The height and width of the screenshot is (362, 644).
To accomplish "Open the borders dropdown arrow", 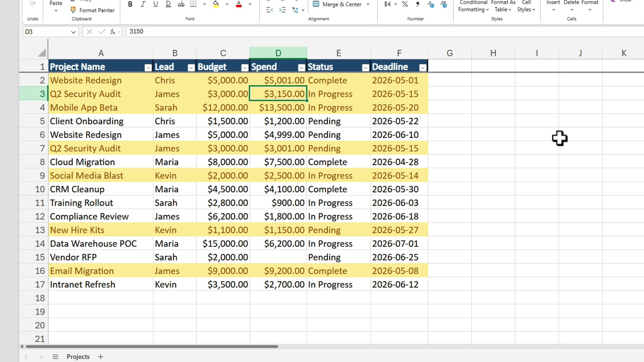I will pyautogui.click(x=204, y=4).
